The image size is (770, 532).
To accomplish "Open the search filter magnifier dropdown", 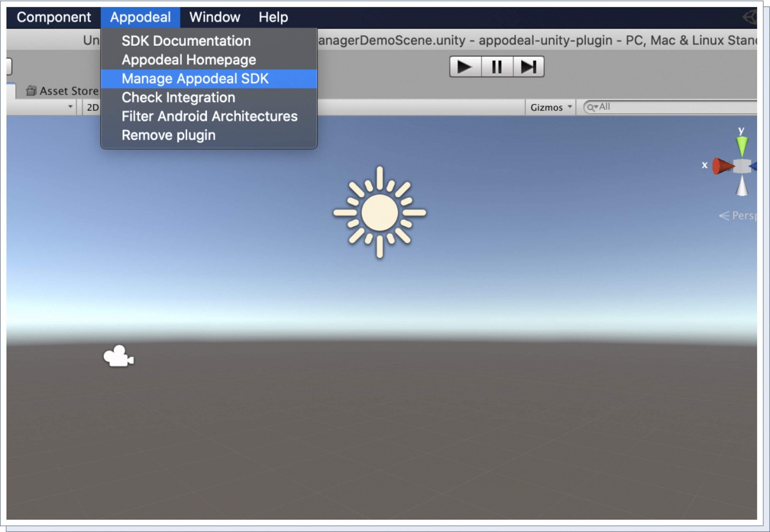I will 592,107.
